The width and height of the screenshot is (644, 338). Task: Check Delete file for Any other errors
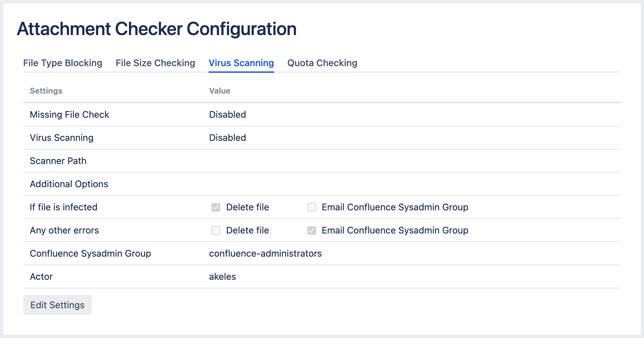point(216,231)
